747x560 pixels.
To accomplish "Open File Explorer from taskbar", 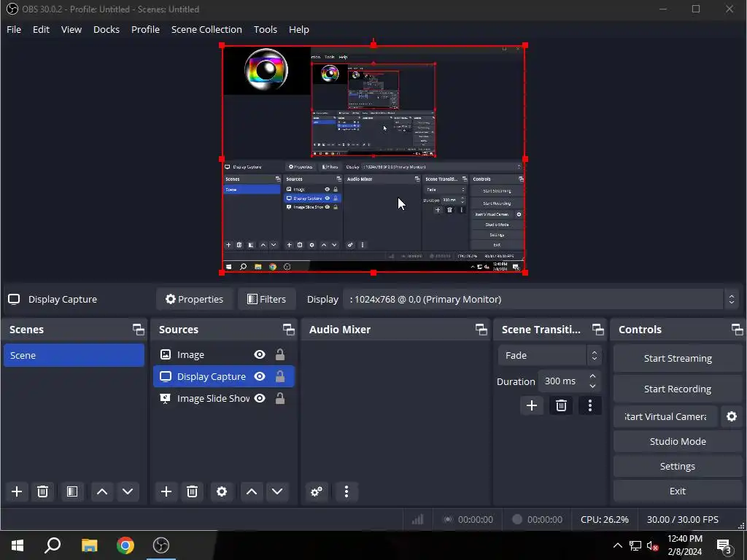I will pos(89,545).
